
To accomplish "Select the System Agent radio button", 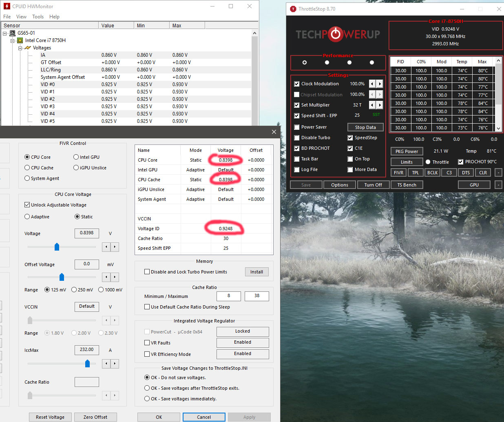I will point(27,178).
